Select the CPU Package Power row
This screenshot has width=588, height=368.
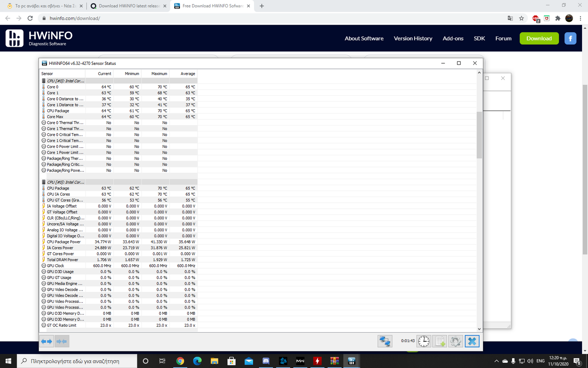[x=119, y=242]
